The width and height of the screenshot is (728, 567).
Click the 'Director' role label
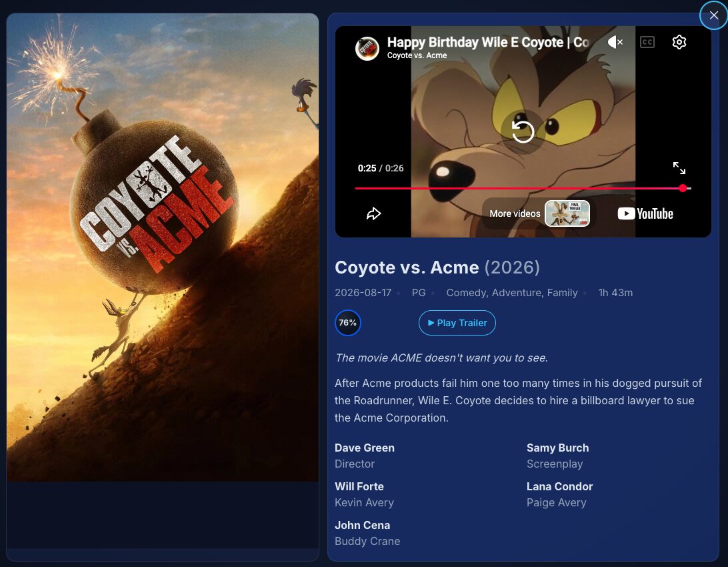(355, 464)
